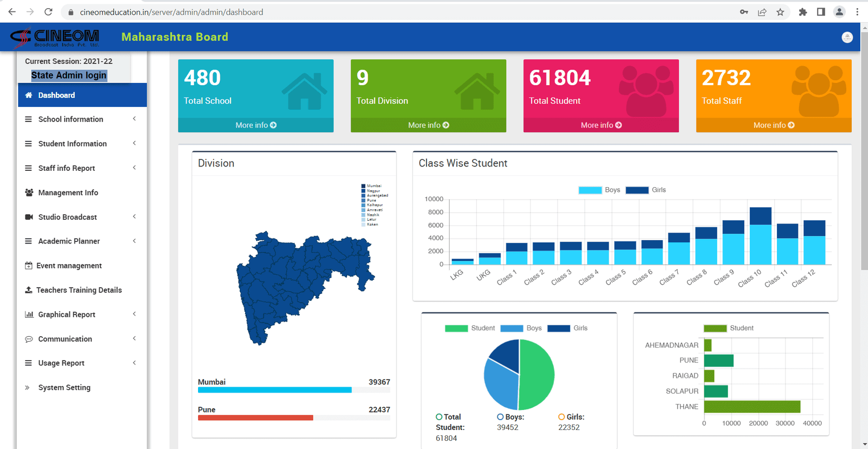Toggle the Student legend in pie chart
Viewport: 868px width, 449px height.
pyautogui.click(x=469, y=328)
